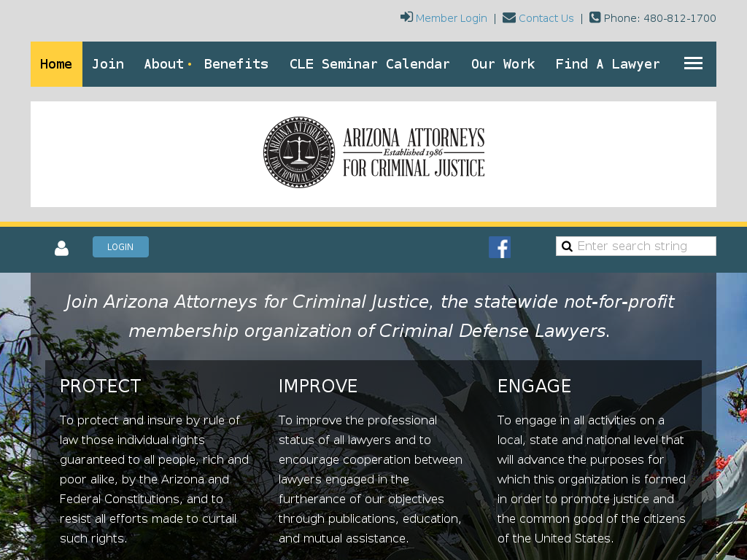
Task: Open the Contact Us link
Action: pos(546,18)
